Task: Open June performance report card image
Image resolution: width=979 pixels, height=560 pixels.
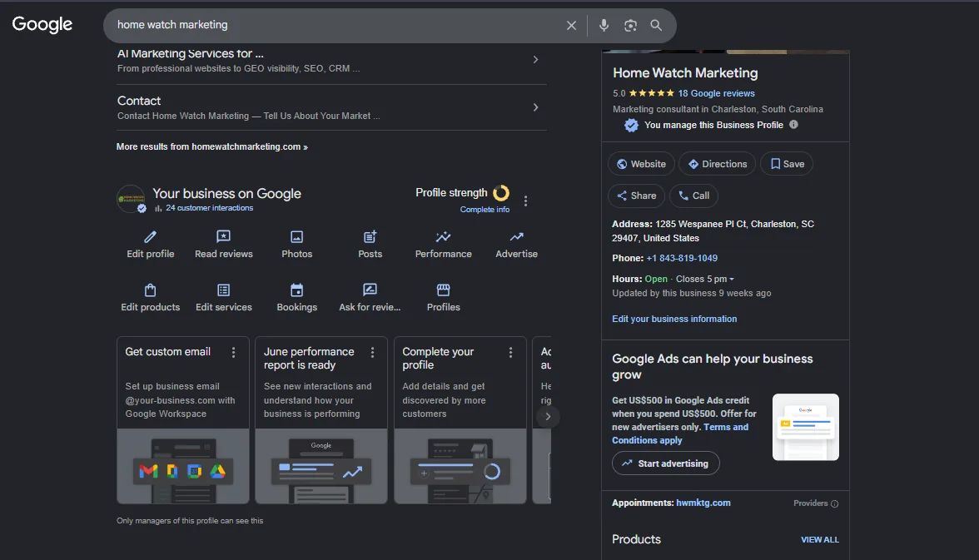Action: 321,466
